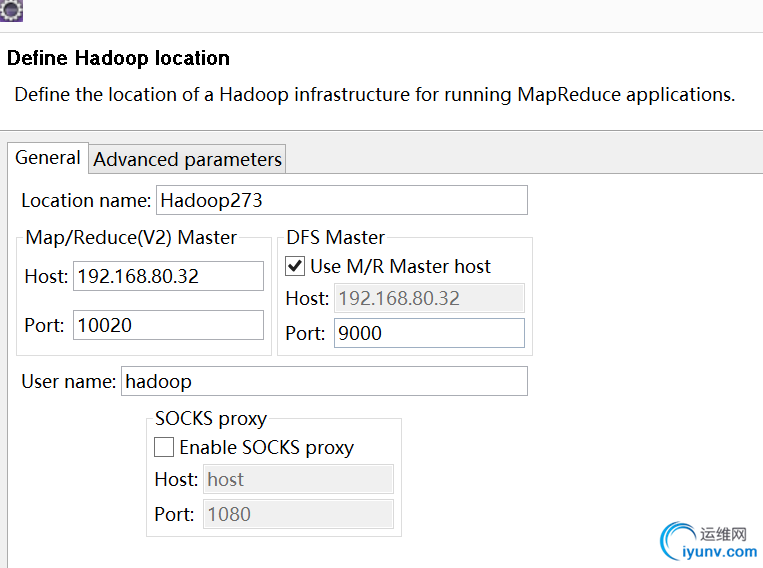Click the greyed-out DFS Master Host field
This screenshot has height=568, width=763.
pyautogui.click(x=429, y=298)
